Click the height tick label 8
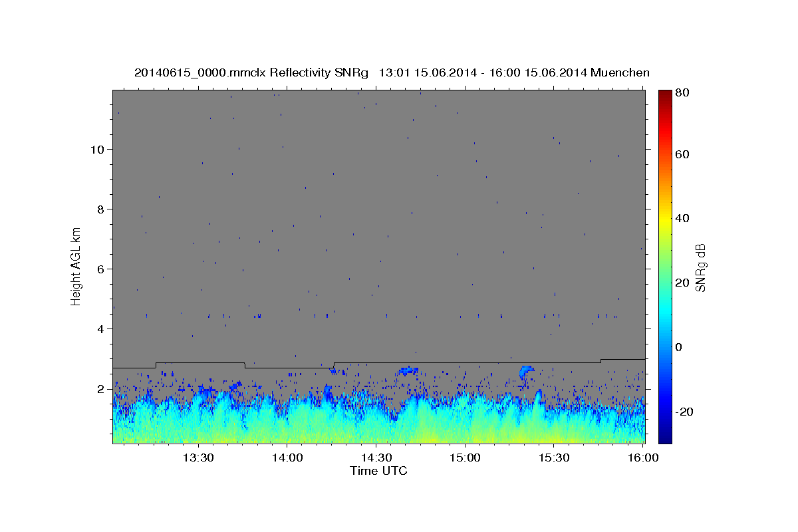 coord(100,209)
